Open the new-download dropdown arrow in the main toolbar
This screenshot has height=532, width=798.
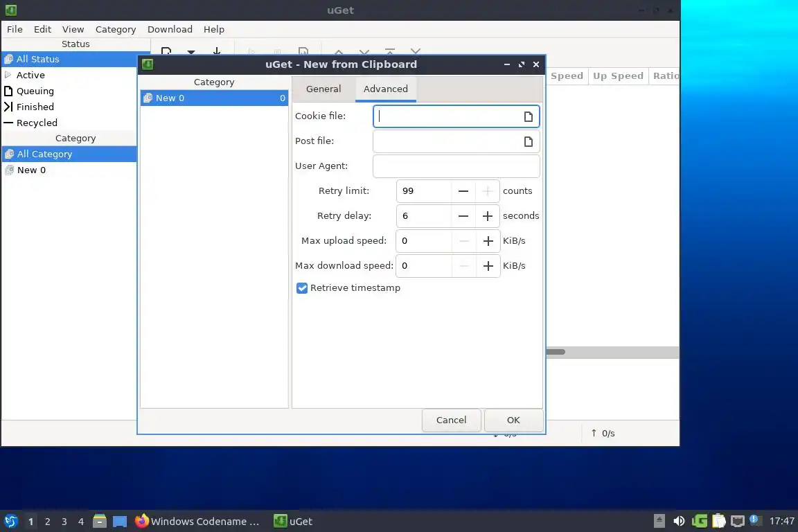tap(191, 52)
